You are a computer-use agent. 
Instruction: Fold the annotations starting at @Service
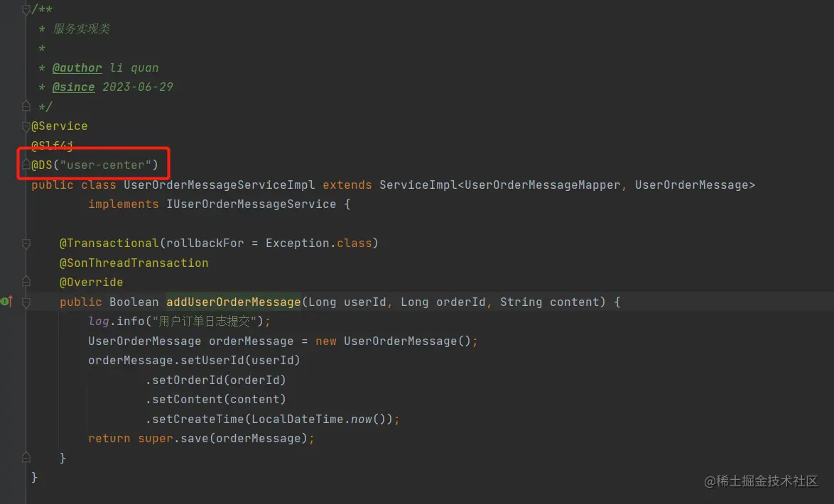[26, 126]
